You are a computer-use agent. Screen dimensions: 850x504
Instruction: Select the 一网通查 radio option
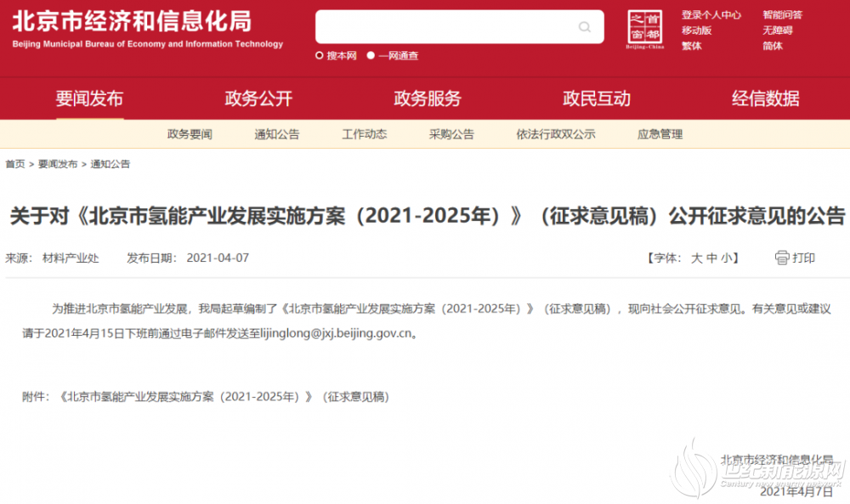coord(371,55)
